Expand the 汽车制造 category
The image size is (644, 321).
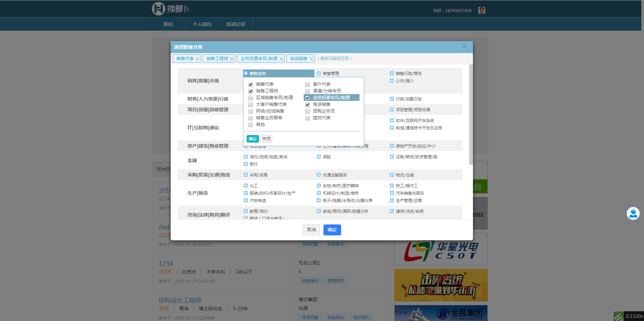(x=246, y=200)
